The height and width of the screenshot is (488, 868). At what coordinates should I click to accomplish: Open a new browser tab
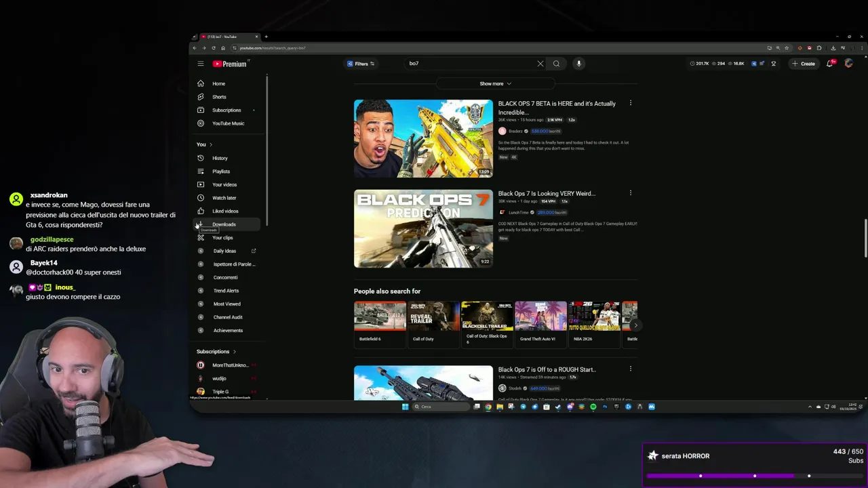point(266,37)
